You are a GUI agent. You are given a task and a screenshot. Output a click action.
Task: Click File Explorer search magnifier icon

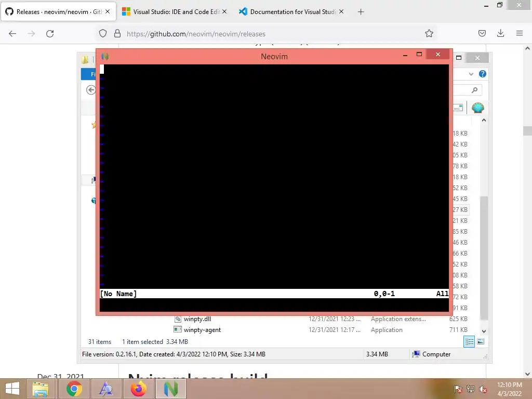[x=475, y=90]
